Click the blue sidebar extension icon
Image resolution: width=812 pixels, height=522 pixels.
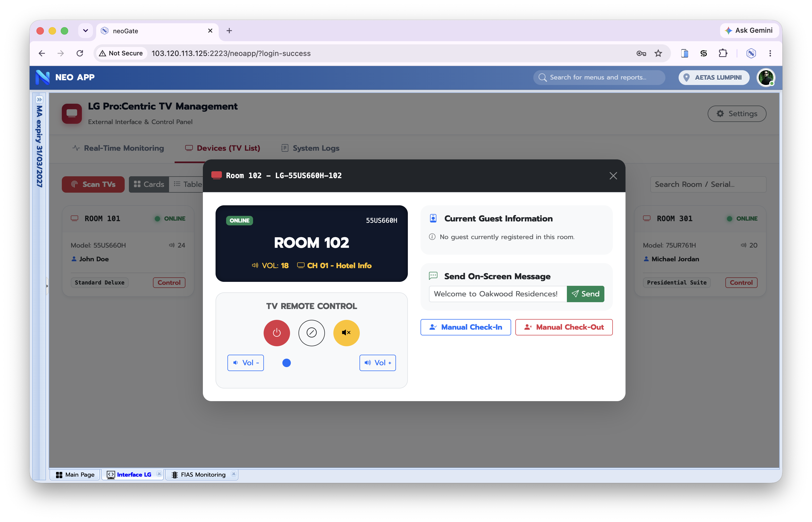pos(684,53)
